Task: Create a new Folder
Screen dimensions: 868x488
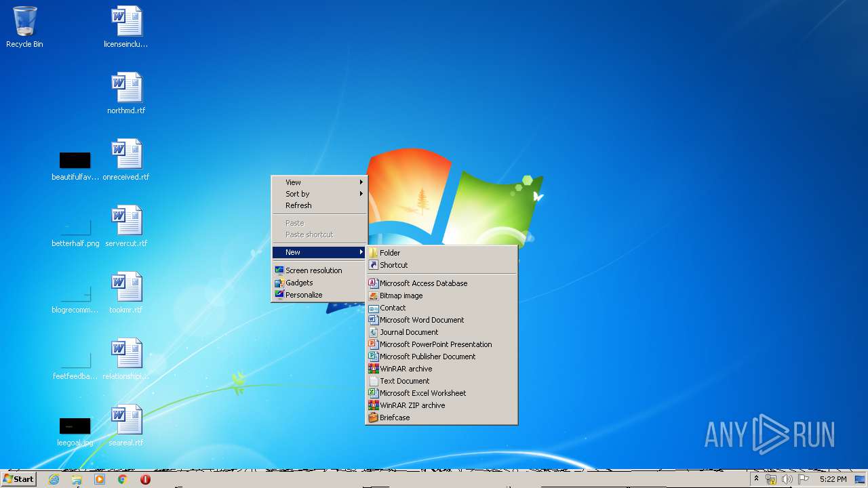Action: click(441, 253)
